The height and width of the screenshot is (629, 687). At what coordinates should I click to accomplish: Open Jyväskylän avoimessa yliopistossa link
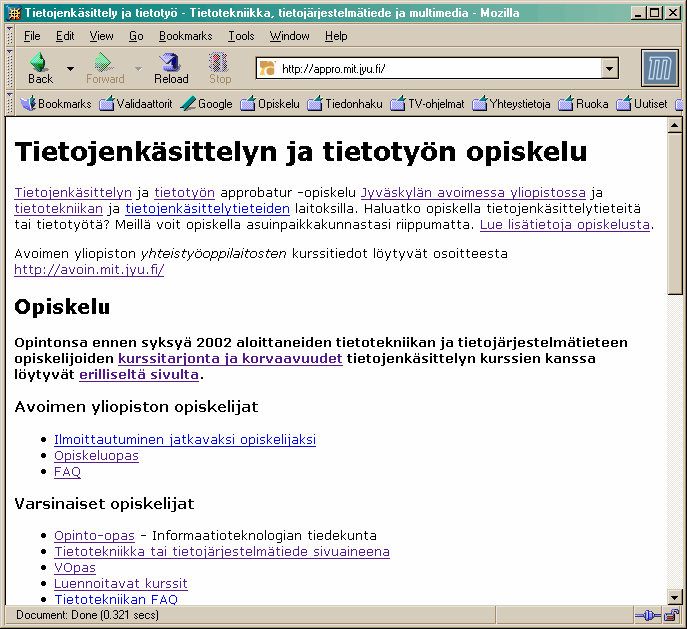(473, 193)
